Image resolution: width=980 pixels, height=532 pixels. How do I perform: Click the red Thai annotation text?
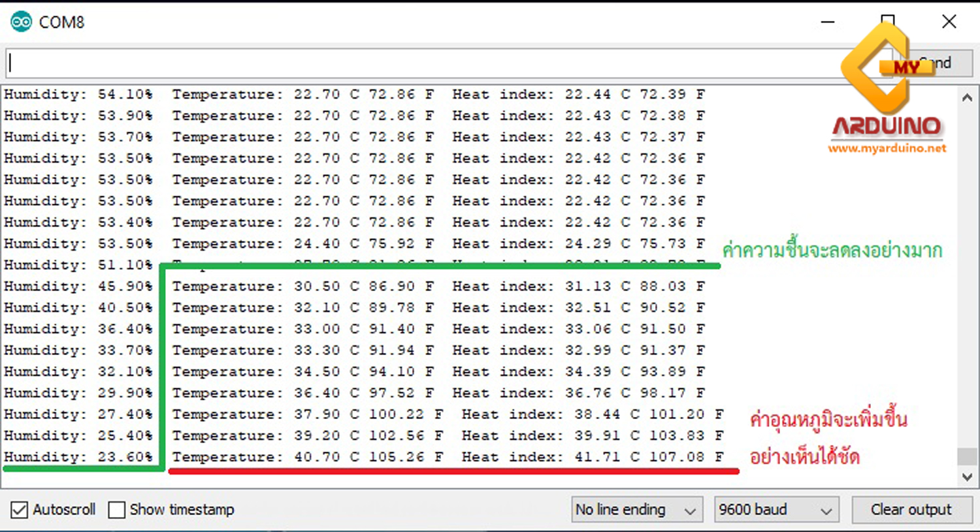(828, 437)
